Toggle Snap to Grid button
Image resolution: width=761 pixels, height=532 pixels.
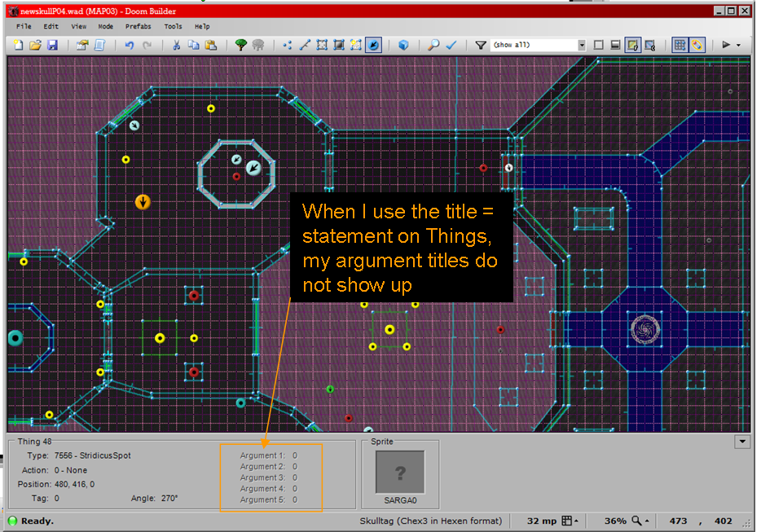[x=680, y=46]
